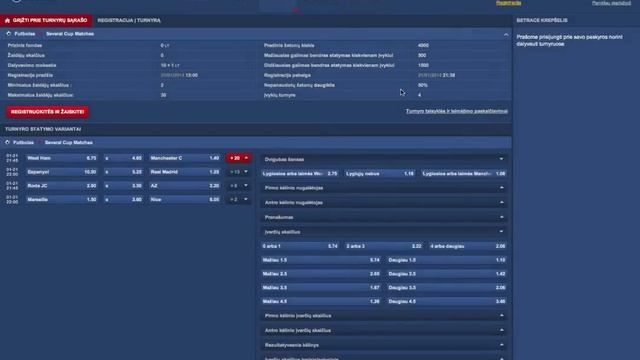Expand the +13 extra markets for Espanyol match

tap(239, 172)
